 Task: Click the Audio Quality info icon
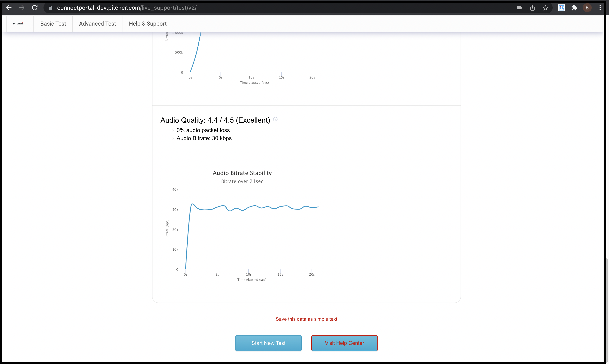[275, 119]
